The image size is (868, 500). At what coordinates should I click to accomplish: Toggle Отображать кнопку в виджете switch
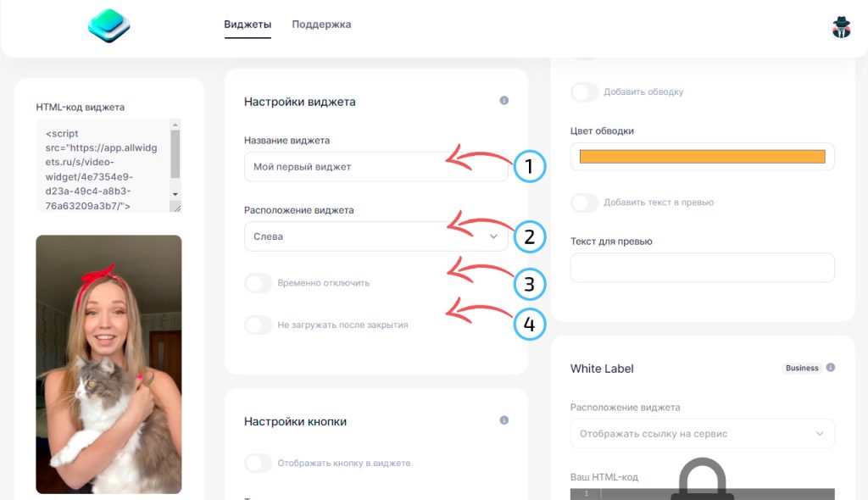point(258,463)
